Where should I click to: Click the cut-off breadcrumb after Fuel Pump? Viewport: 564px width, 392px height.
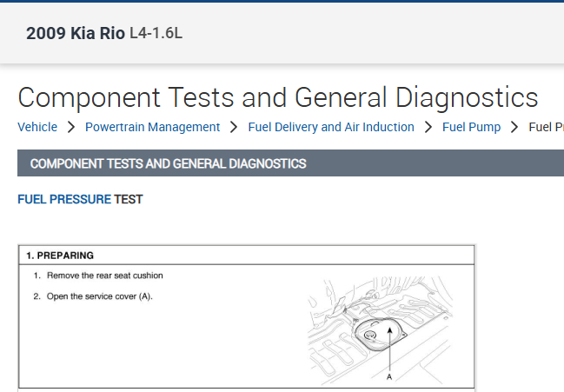click(x=546, y=127)
